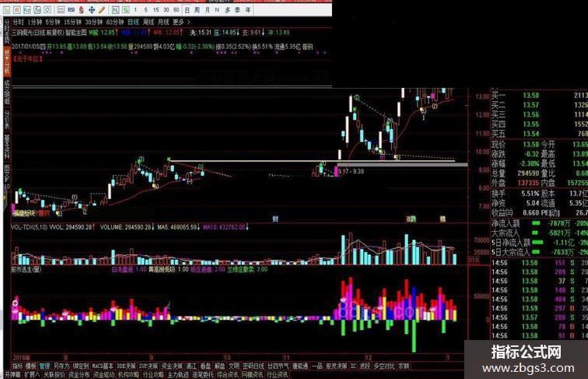The image size is (588, 379).
Task: Open the 分时 intraday chart tab
Action: pyautogui.click(x=18, y=22)
